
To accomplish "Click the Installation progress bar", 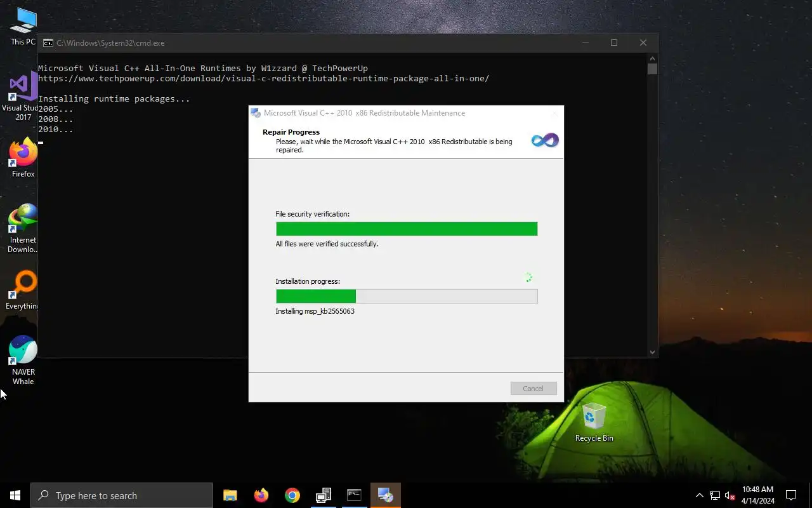I will coord(407,296).
